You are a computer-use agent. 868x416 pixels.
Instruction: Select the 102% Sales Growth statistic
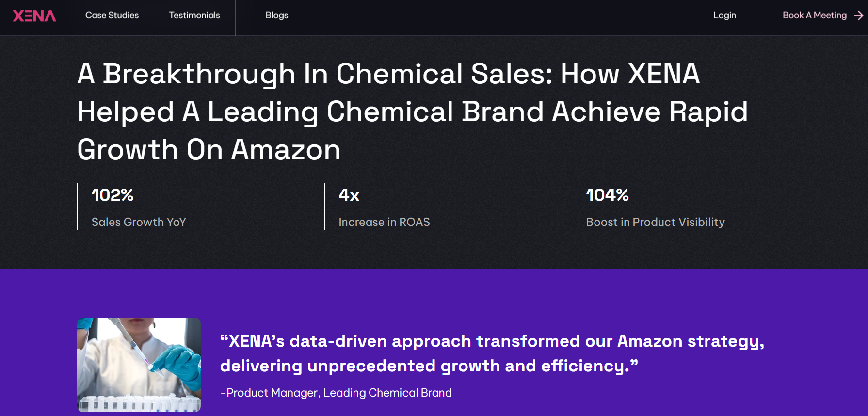click(112, 195)
